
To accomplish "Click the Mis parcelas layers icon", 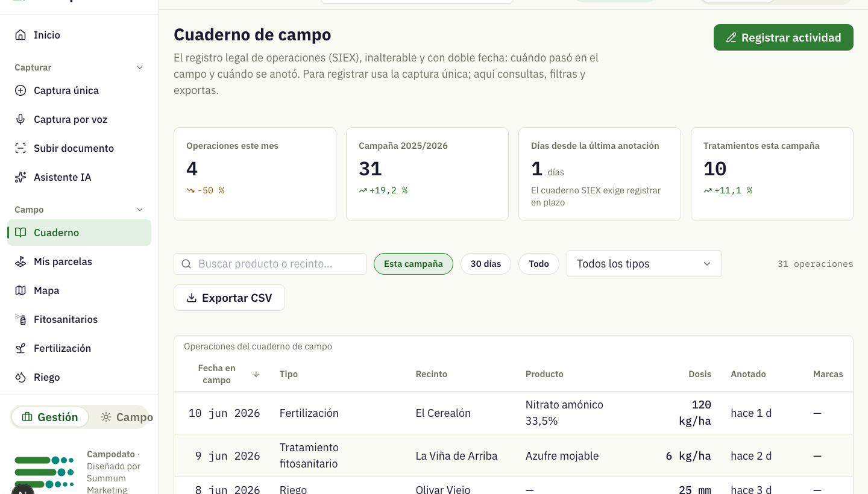I will (20, 261).
